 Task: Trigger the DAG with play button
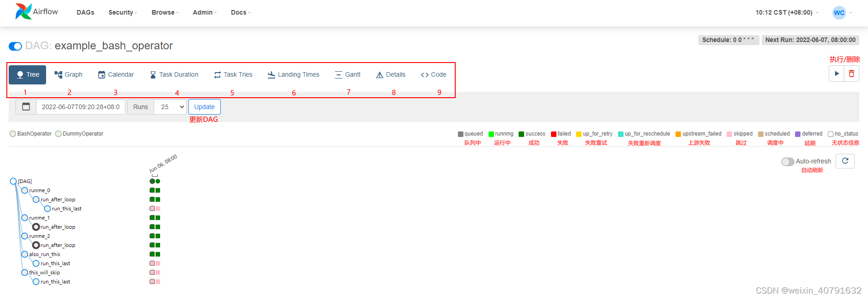(837, 73)
